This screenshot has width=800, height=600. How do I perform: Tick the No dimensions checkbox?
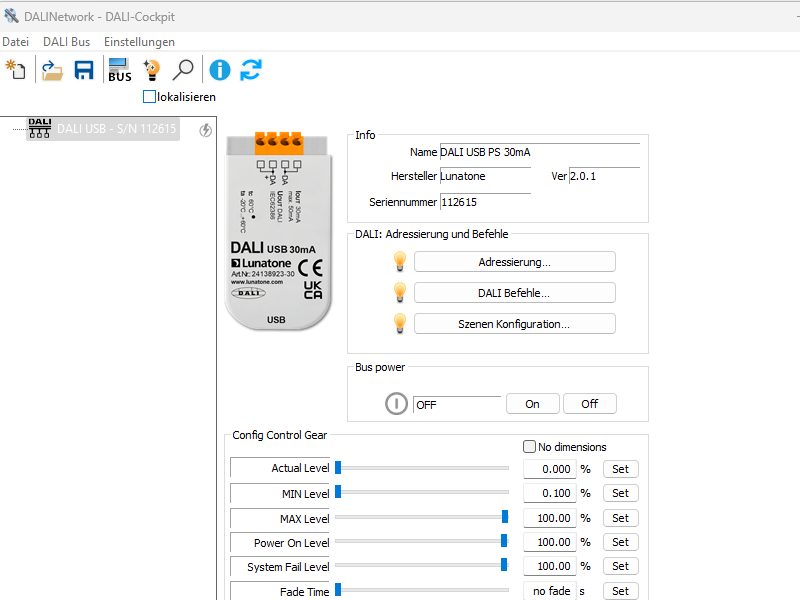pos(530,447)
